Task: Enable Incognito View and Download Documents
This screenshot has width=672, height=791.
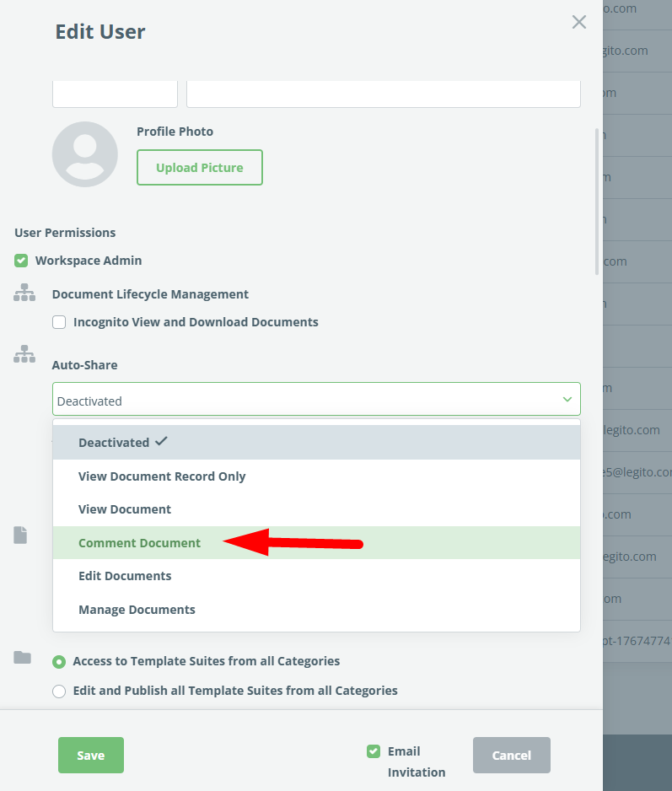Action: pyautogui.click(x=59, y=322)
